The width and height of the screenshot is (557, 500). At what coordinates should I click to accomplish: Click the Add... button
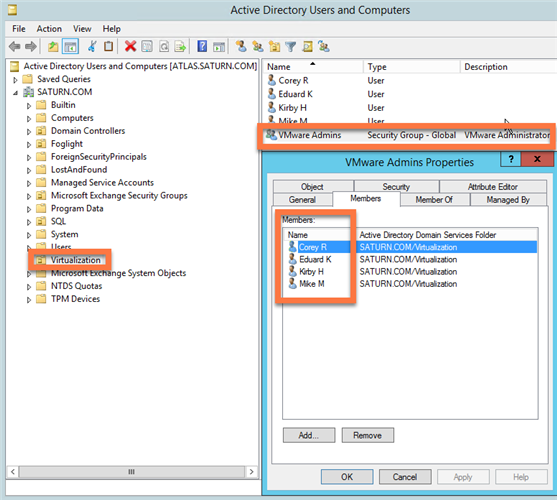pyautogui.click(x=309, y=435)
